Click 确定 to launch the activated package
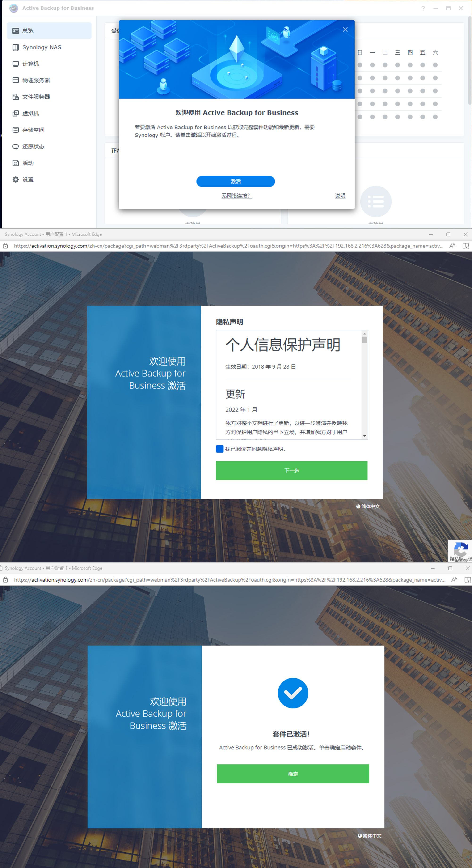 (293, 774)
